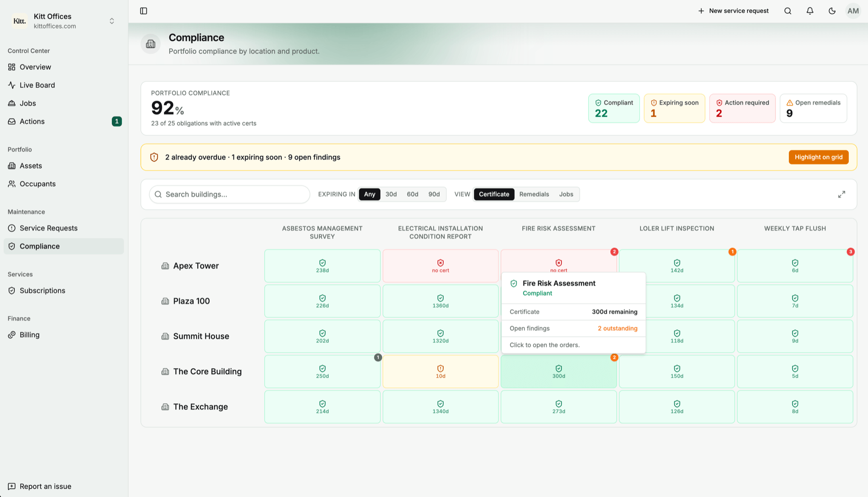The width and height of the screenshot is (868, 497).
Task: Click the Open remedials summary card
Action: tap(813, 108)
